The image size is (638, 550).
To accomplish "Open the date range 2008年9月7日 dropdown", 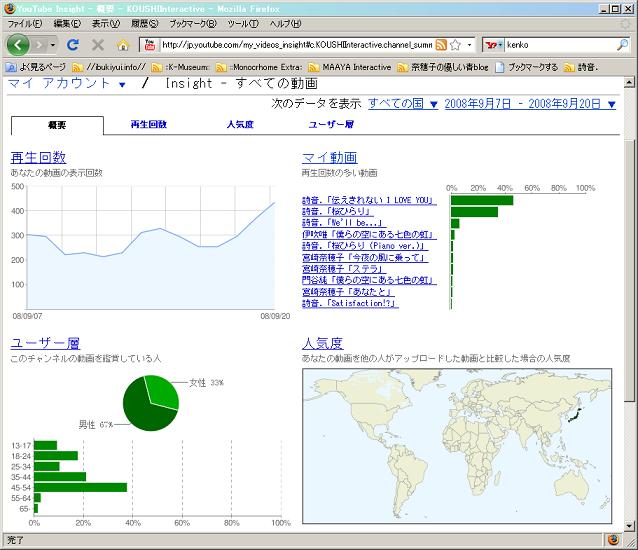I will pos(530,104).
